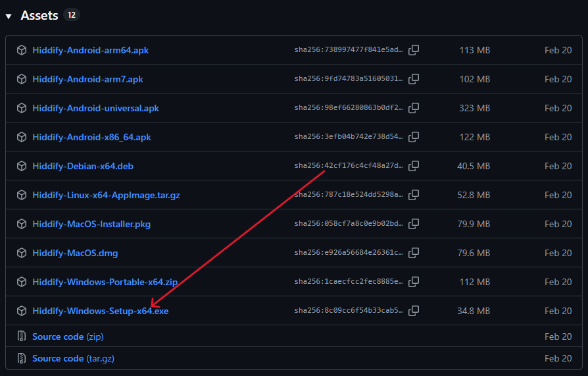Click Feb 20 date in Hiddify-Debian-x64.deb row

coord(558,166)
